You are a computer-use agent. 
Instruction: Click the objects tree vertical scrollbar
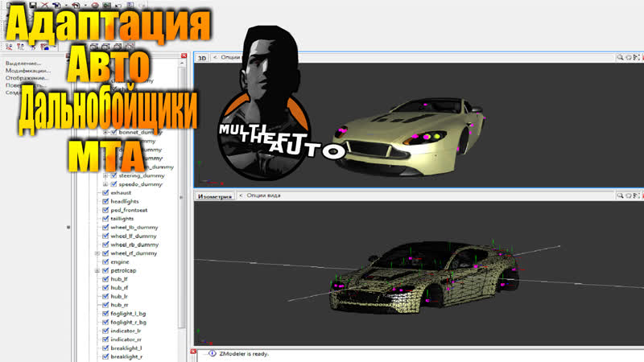(182, 197)
